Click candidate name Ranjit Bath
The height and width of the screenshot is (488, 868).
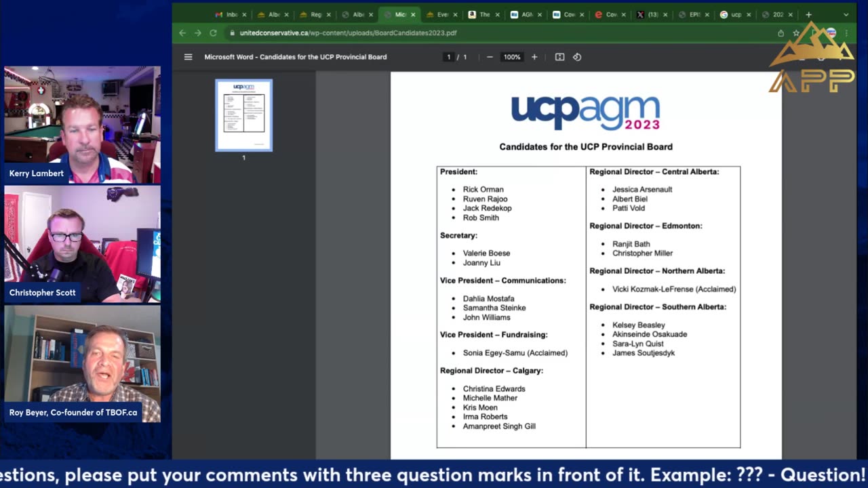coord(631,244)
